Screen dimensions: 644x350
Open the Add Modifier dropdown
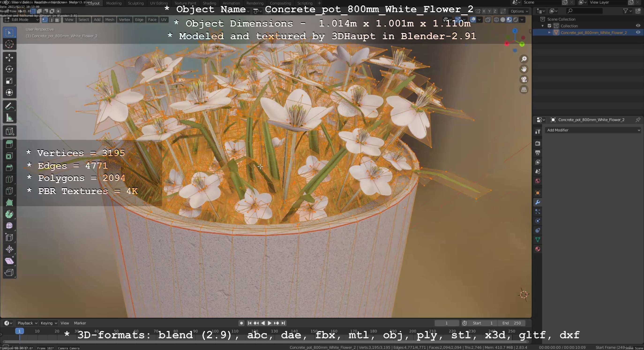(593, 130)
